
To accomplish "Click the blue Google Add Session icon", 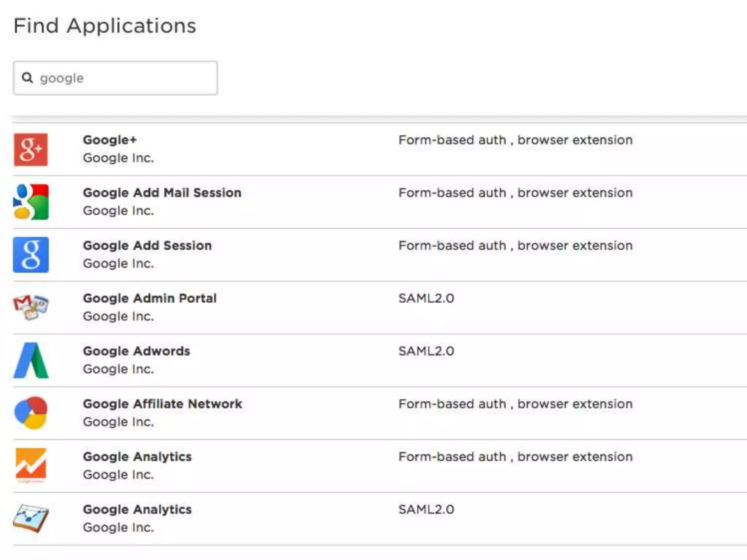I will [31, 254].
